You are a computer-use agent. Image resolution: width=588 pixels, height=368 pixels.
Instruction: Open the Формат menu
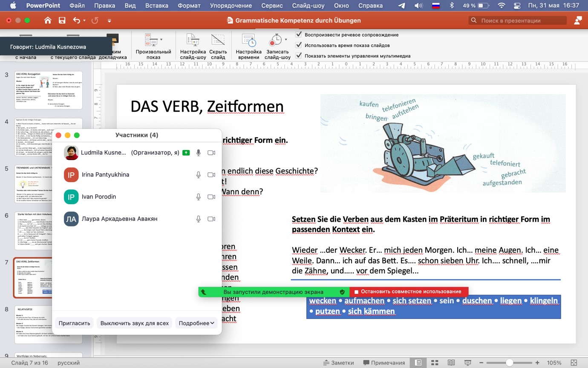point(189,6)
